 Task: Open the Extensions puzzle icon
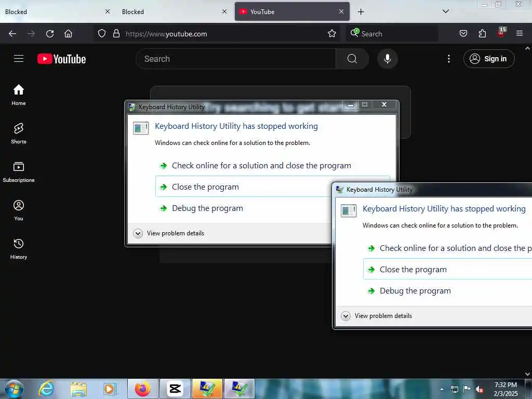click(x=482, y=34)
